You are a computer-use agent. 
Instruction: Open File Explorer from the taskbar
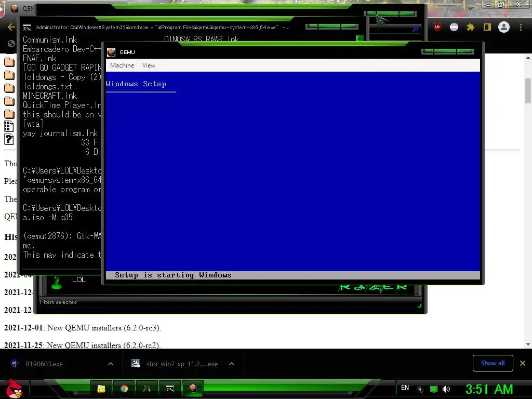coord(101,389)
